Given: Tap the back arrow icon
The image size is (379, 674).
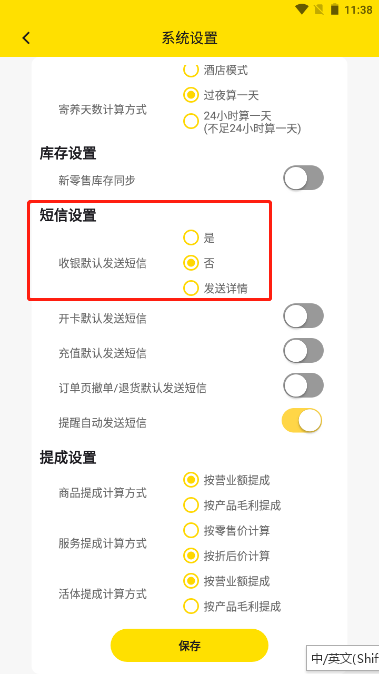Looking at the screenshot, I should tap(26, 38).
